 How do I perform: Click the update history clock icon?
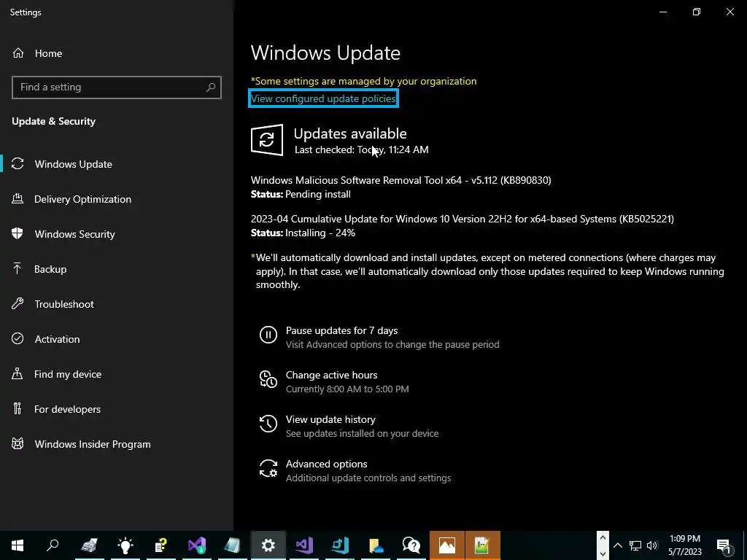point(268,424)
